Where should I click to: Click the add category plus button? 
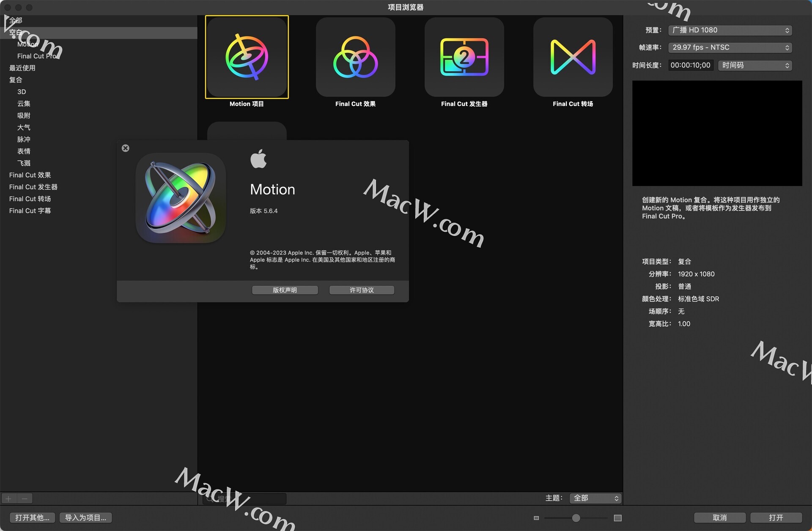[x=8, y=498]
